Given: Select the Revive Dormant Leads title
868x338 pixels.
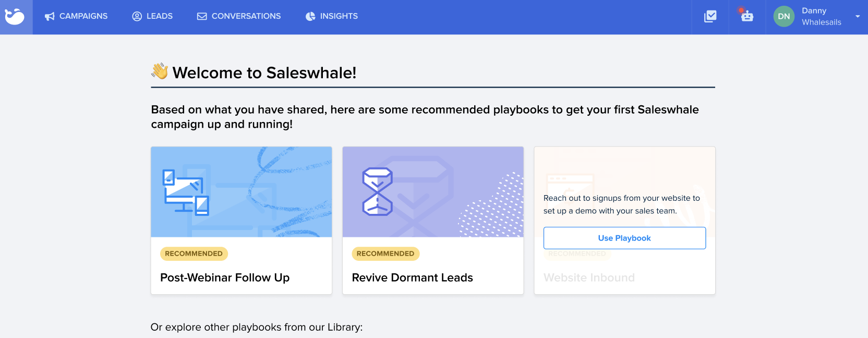Looking at the screenshot, I should coord(413,277).
